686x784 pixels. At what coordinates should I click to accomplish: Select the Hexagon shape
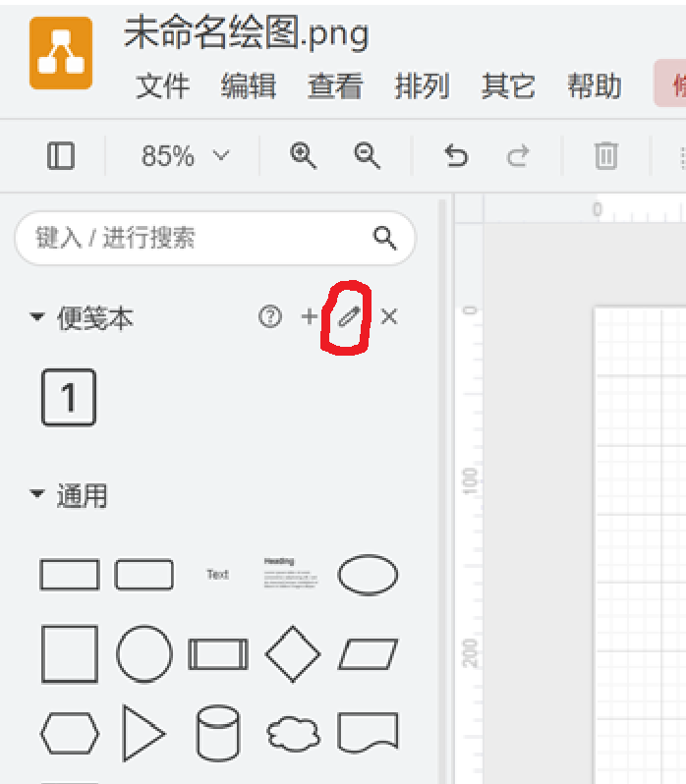(x=70, y=733)
